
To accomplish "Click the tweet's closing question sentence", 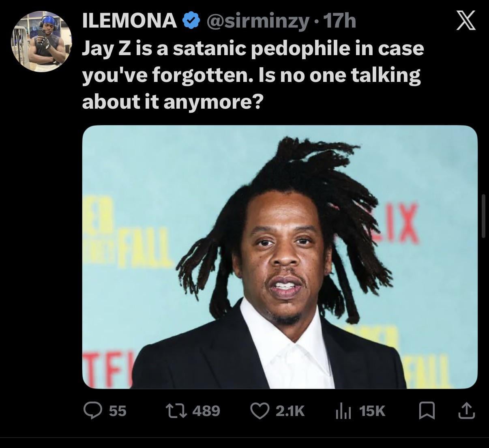I will [251, 88].
